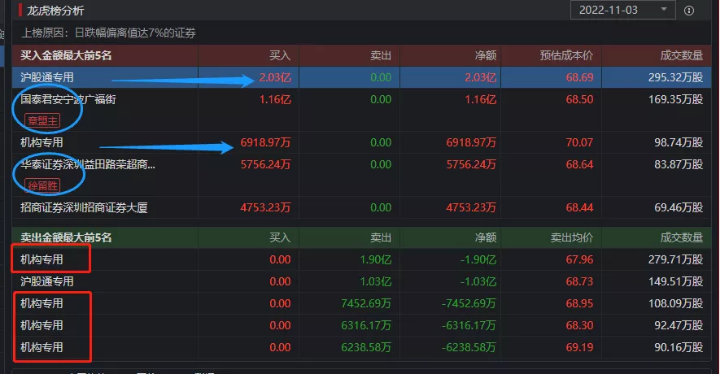This screenshot has height=374, width=720.
Task: Click the info icon beside the date
Action: (689, 11)
